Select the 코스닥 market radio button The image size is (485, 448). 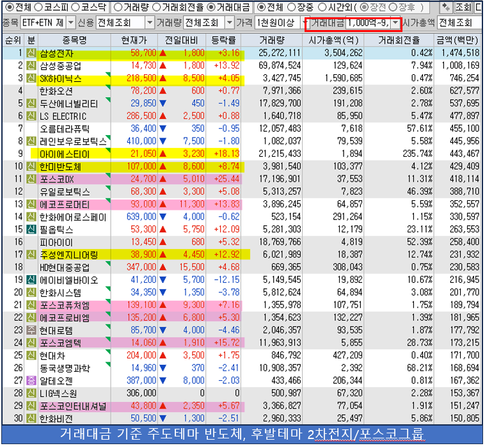[75, 7]
